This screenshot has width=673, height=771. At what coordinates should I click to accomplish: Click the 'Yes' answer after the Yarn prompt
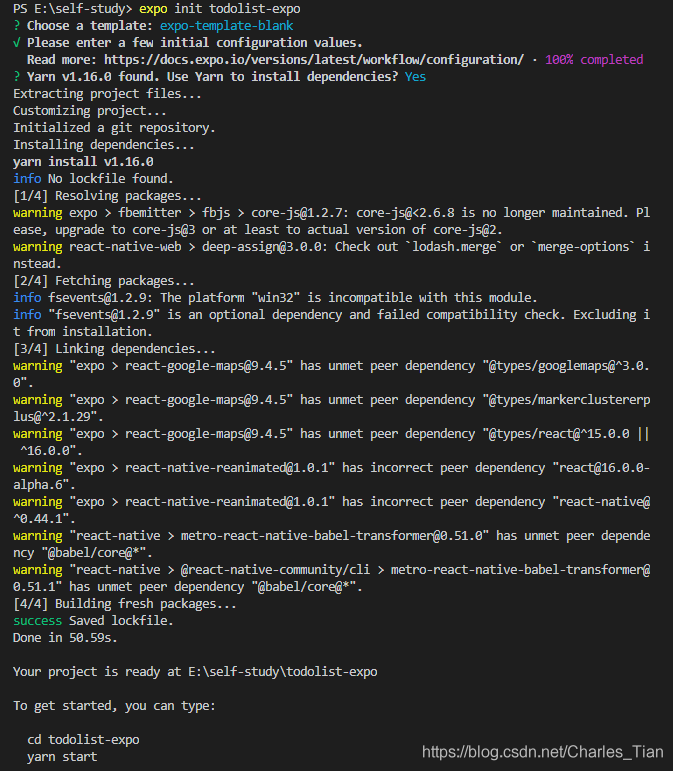(415, 77)
